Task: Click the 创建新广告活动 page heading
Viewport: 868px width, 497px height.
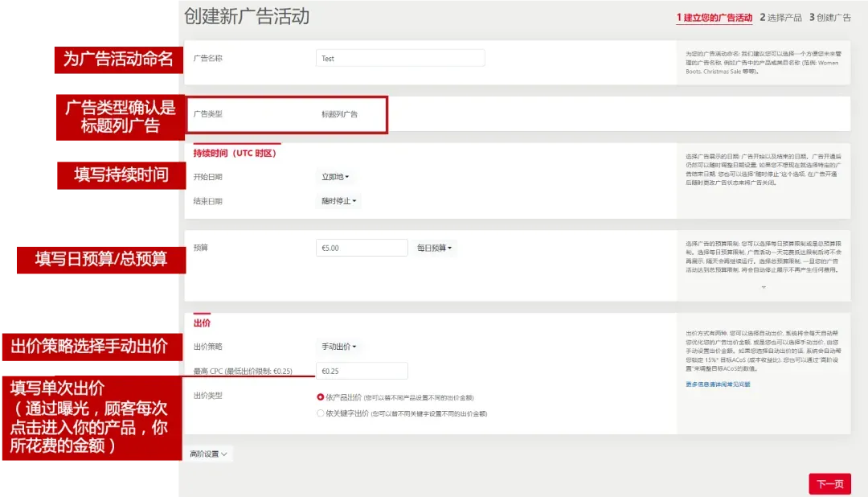Action: (x=247, y=16)
